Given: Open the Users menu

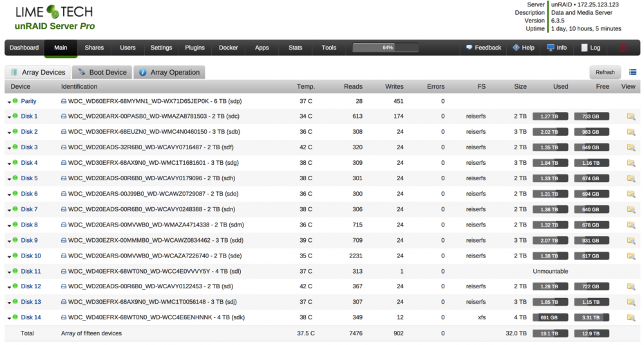Looking at the screenshot, I should coord(128,48).
